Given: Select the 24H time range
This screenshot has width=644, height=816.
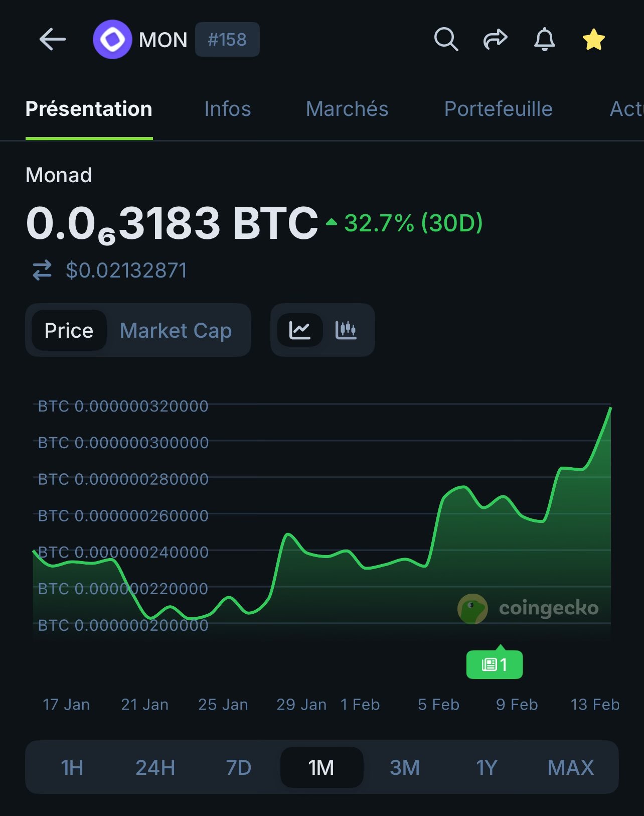Looking at the screenshot, I should pos(155,767).
